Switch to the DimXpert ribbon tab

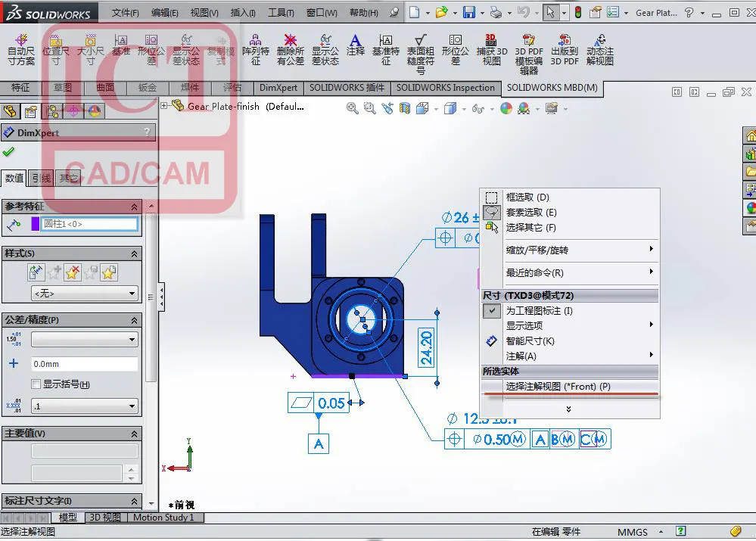278,88
